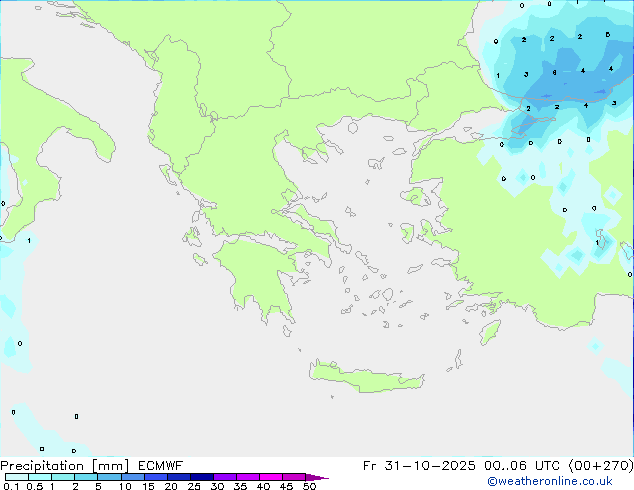This screenshot has height=490, width=634.
Task: Click the '(00+270)' forecast offset text
Action: 601,466
